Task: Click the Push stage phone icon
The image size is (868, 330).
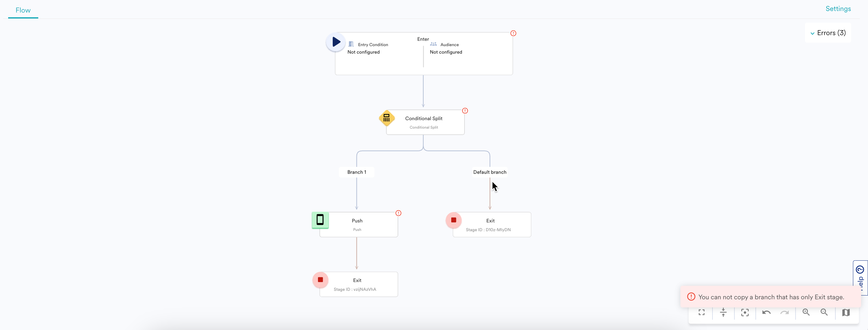Action: coord(320,220)
